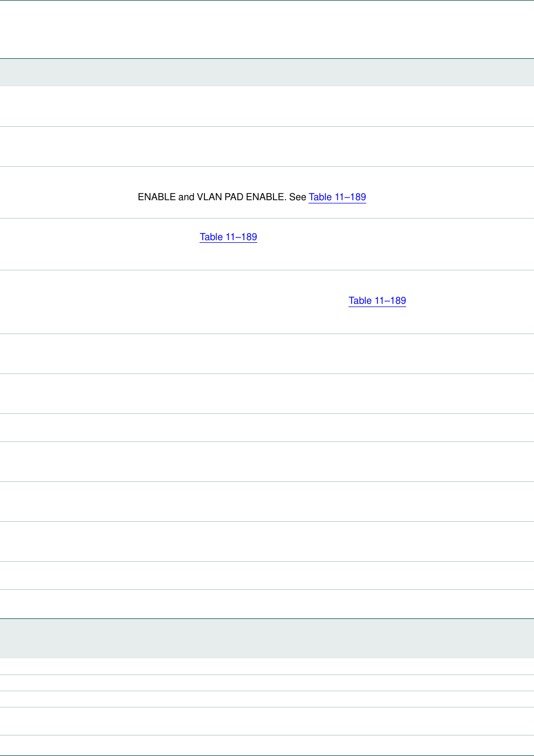534x756 pixels.
Task: Click second thin row beneath lower gray header
Action: (267, 683)
